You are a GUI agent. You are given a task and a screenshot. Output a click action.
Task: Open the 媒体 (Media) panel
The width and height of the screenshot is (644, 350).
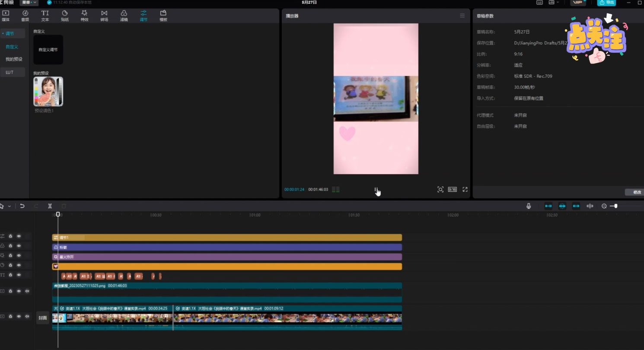[x=6, y=16]
